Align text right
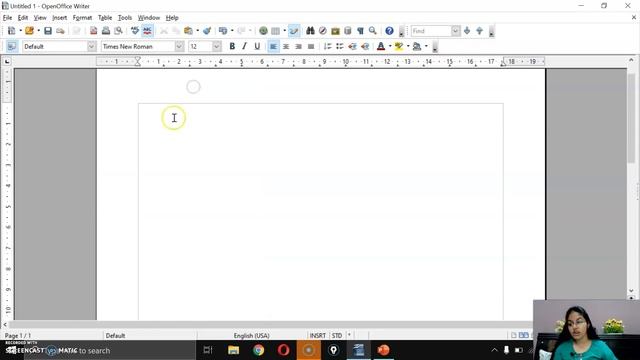Screen dimensions: 640x360 pyautogui.click(x=298, y=46)
